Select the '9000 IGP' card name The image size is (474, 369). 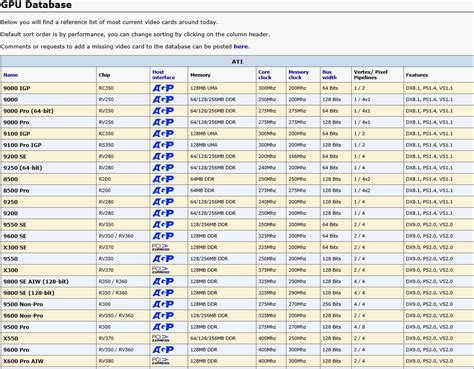point(17,88)
